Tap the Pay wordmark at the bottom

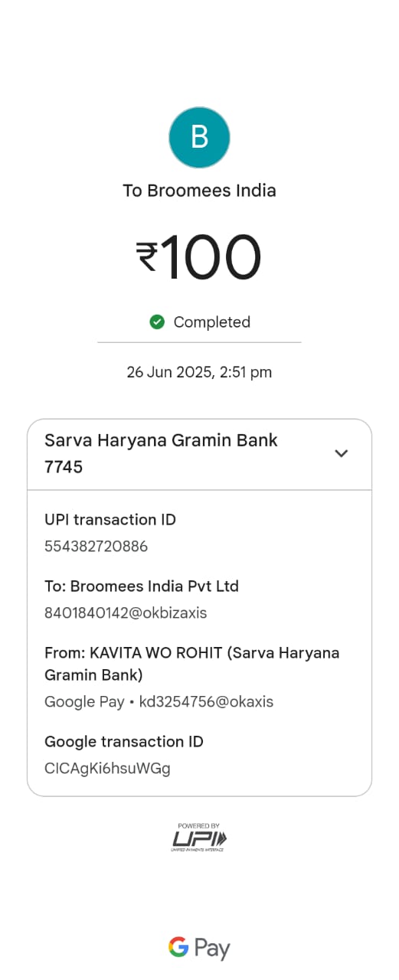pos(212,949)
